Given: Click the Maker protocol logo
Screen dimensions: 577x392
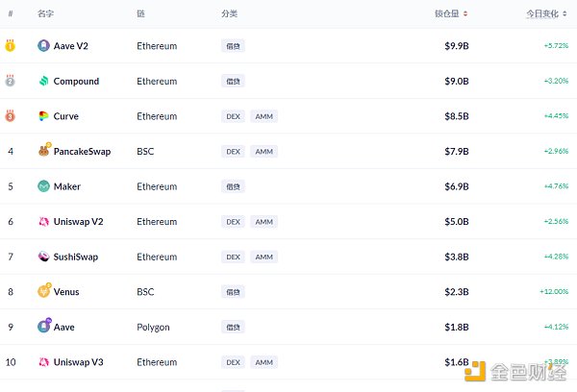Looking at the screenshot, I should [x=43, y=186].
